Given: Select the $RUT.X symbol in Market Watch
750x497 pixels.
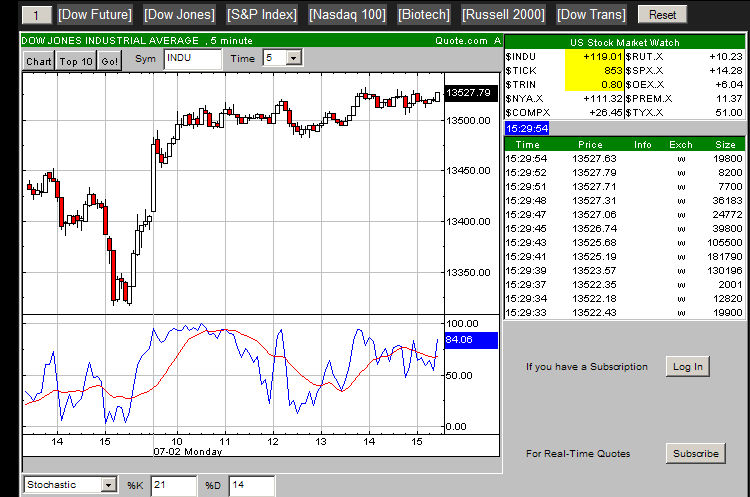Looking at the screenshot, I should point(644,56).
